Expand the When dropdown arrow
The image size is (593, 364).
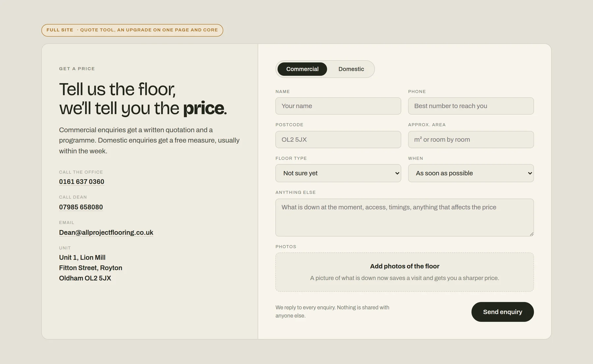coord(530,173)
